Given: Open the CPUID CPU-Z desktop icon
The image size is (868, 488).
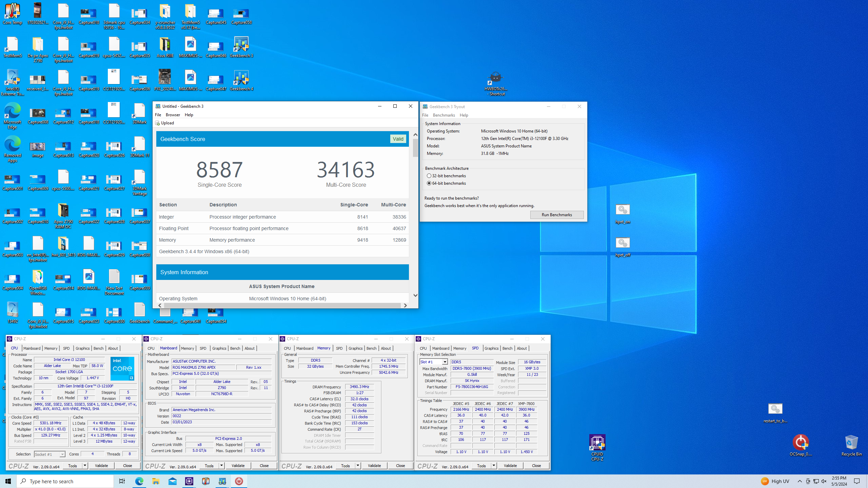Looking at the screenshot, I should (597, 447).
